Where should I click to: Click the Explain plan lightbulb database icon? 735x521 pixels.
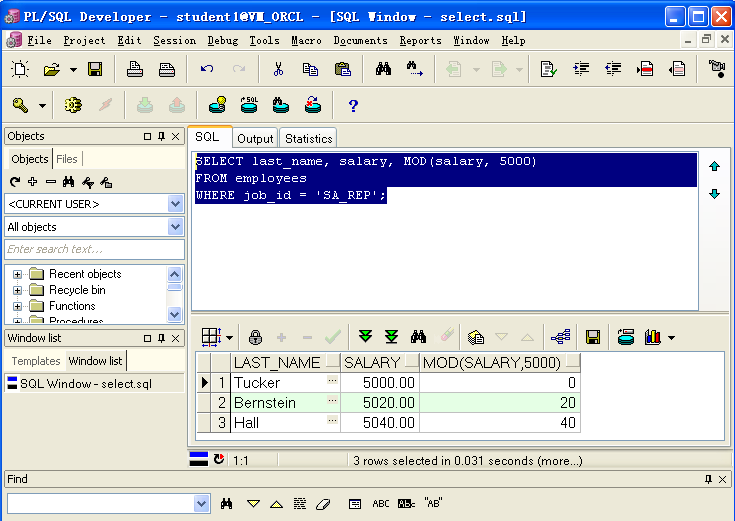217,105
